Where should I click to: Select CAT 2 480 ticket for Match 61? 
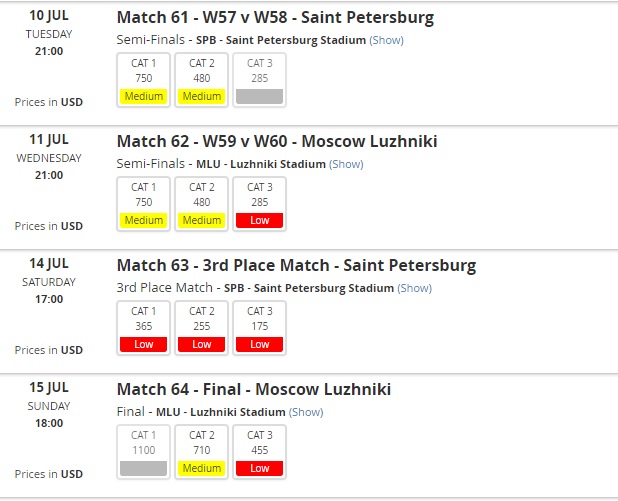[201, 80]
